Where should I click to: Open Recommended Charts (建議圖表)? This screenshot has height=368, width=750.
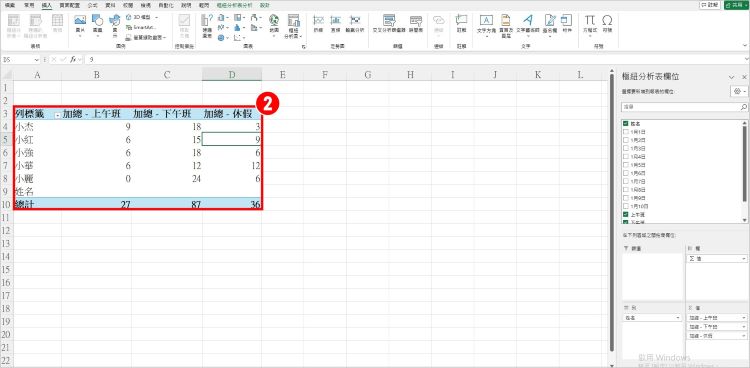[207, 26]
